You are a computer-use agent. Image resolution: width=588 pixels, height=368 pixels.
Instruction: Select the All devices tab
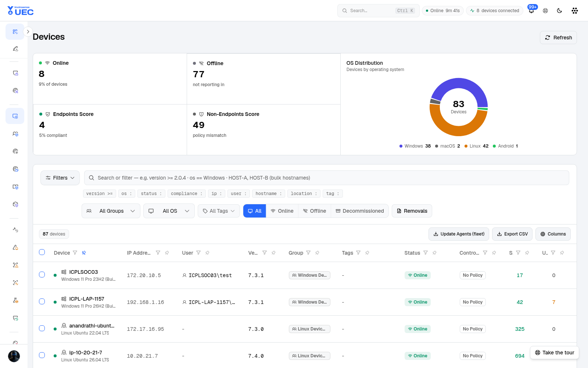click(x=255, y=211)
